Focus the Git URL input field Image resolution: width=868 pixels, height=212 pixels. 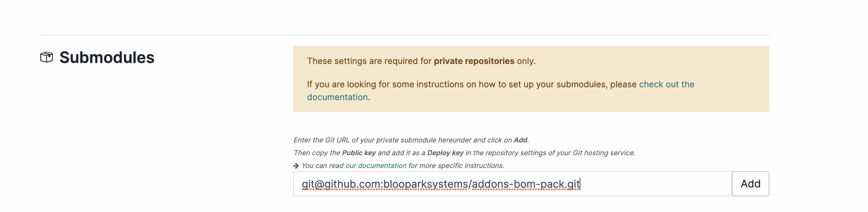[x=513, y=184]
